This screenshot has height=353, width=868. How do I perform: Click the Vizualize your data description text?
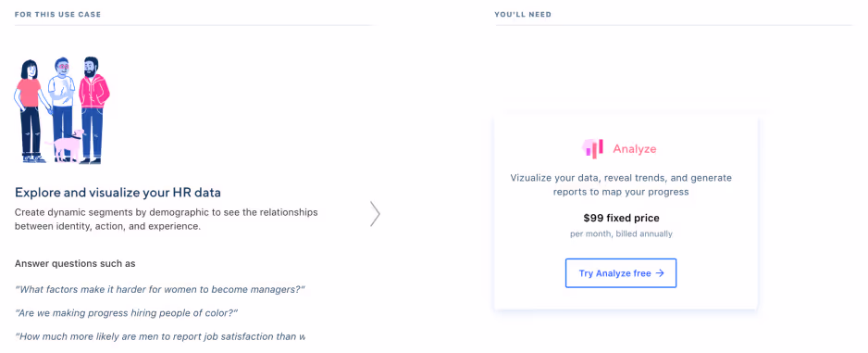pyautogui.click(x=621, y=185)
